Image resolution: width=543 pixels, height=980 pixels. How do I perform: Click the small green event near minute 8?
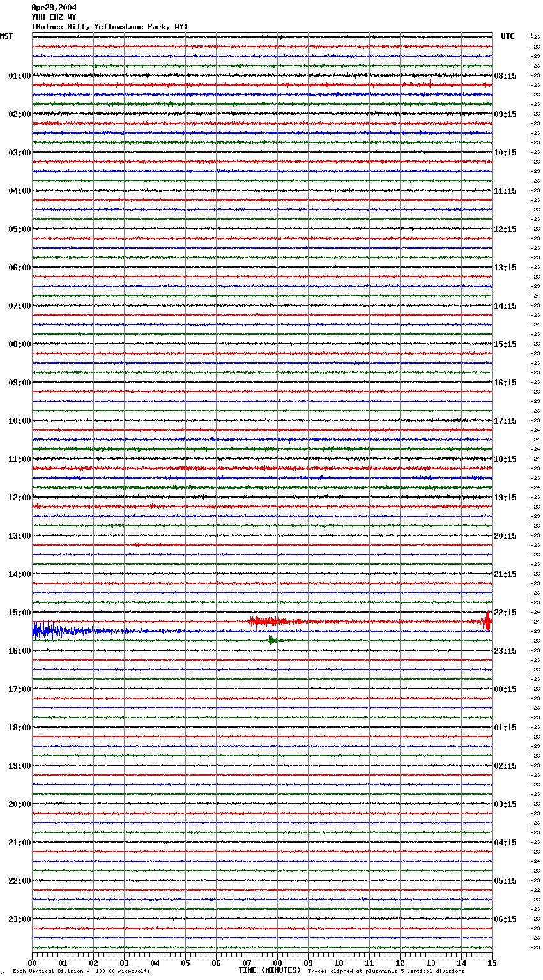click(273, 640)
